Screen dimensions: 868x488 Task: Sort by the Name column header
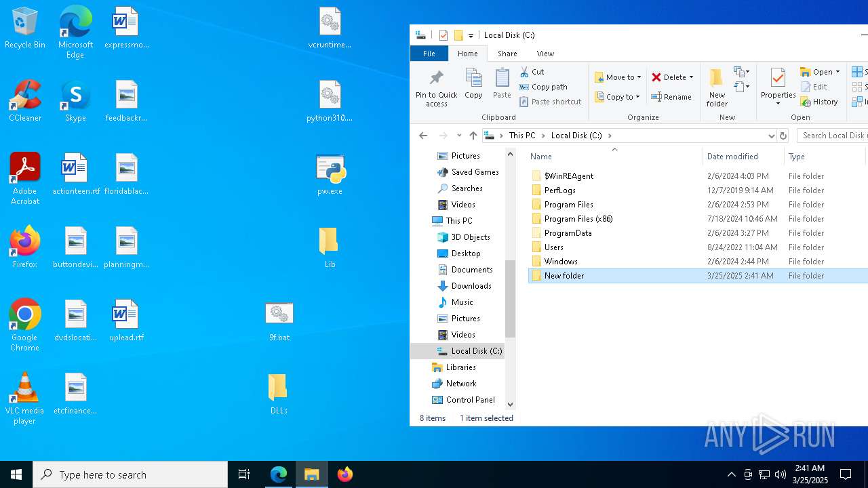tap(614, 156)
